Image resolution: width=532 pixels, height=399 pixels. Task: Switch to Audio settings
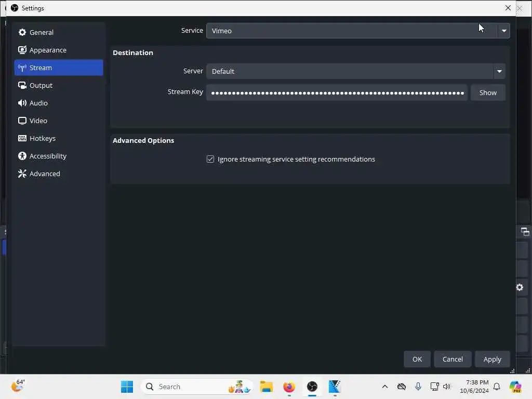pyautogui.click(x=58, y=103)
